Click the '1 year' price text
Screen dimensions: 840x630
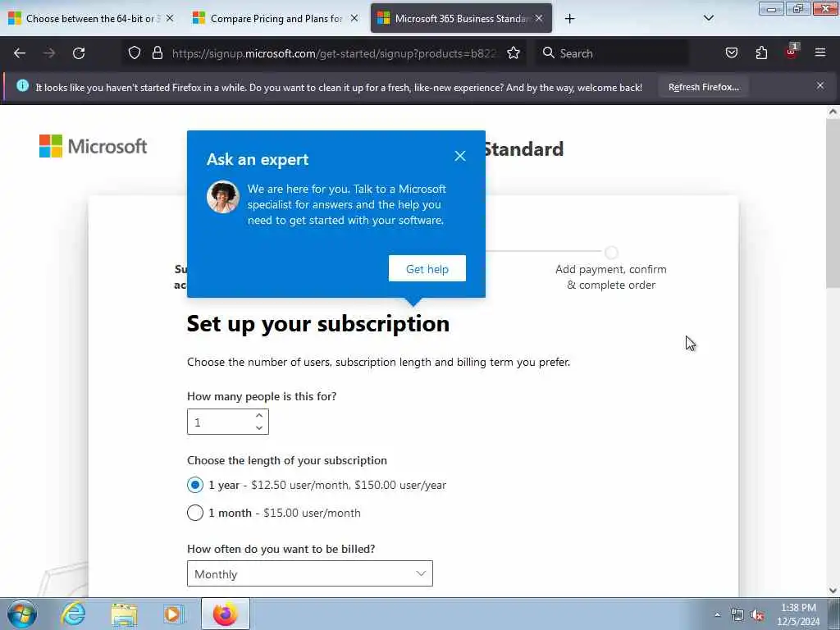pos(349,485)
